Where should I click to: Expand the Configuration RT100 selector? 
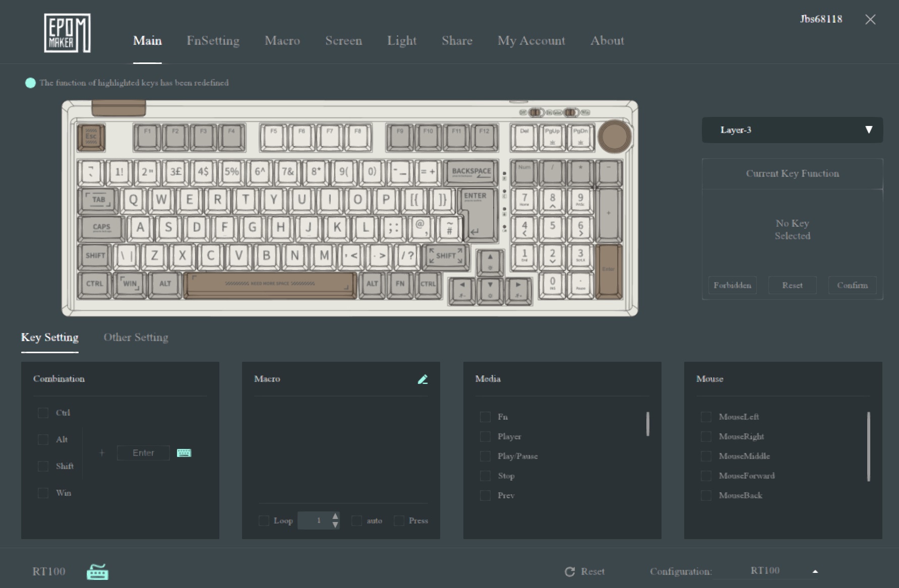pos(815,571)
